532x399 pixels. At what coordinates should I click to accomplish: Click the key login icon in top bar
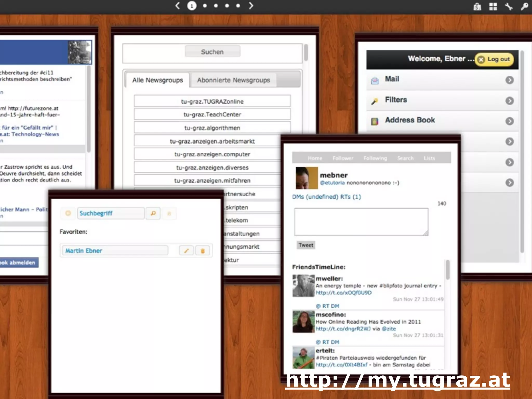pyautogui.click(x=524, y=6)
